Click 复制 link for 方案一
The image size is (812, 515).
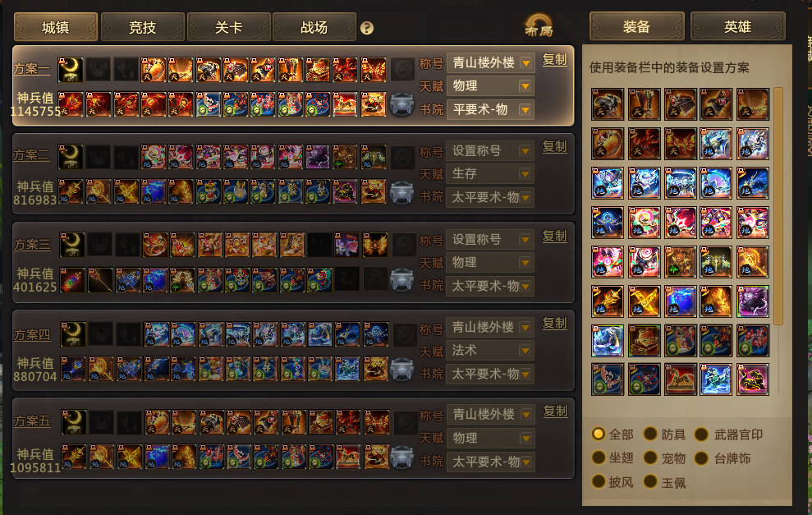click(555, 60)
